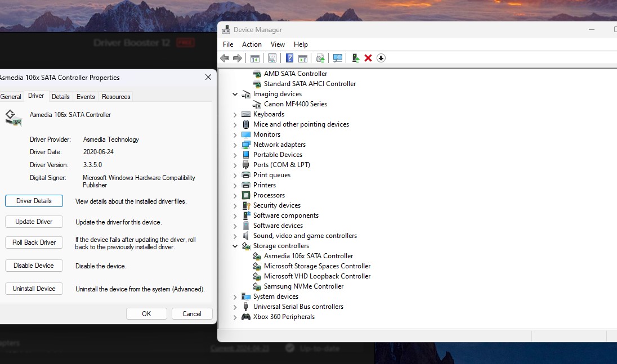Open the Action menu
The width and height of the screenshot is (617, 364).
click(252, 44)
